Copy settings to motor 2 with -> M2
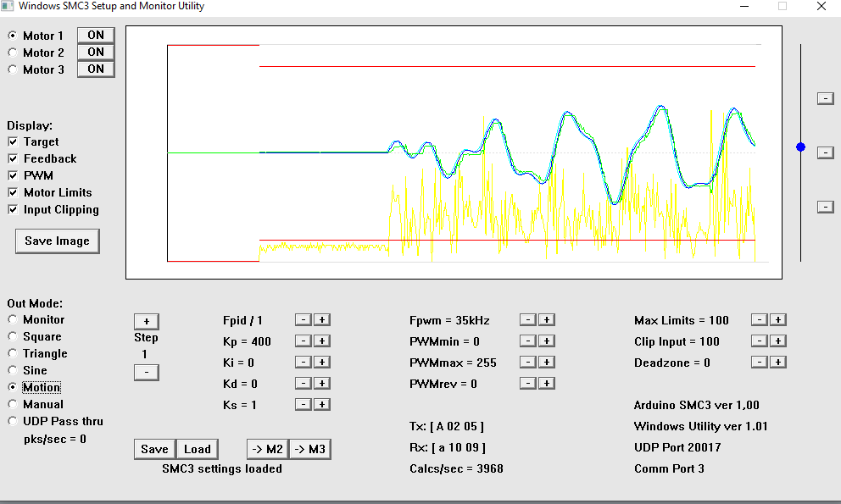The width and height of the screenshot is (841, 504). [x=267, y=449]
